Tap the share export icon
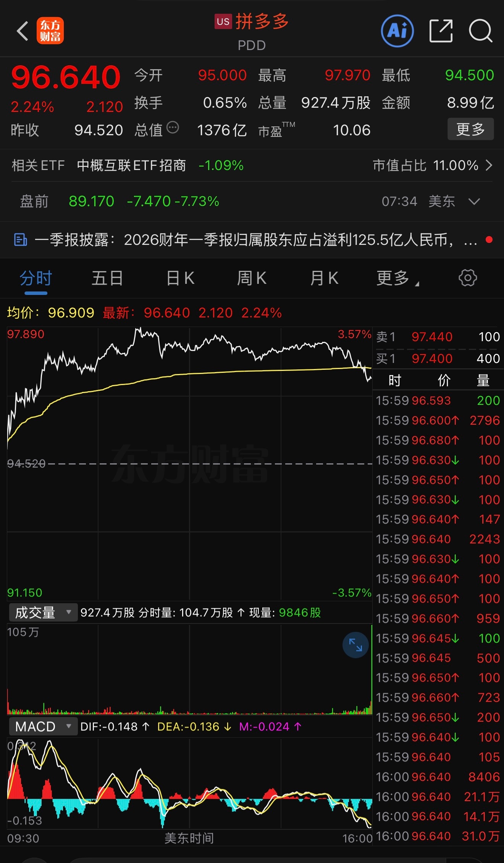The height and width of the screenshot is (863, 504). tap(441, 31)
